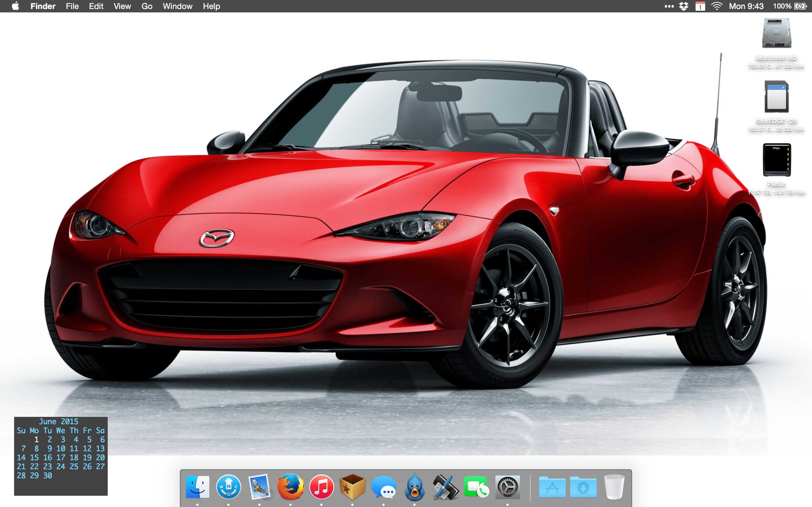The height and width of the screenshot is (507, 812).
Task: Open the Go menu
Action: (x=147, y=6)
